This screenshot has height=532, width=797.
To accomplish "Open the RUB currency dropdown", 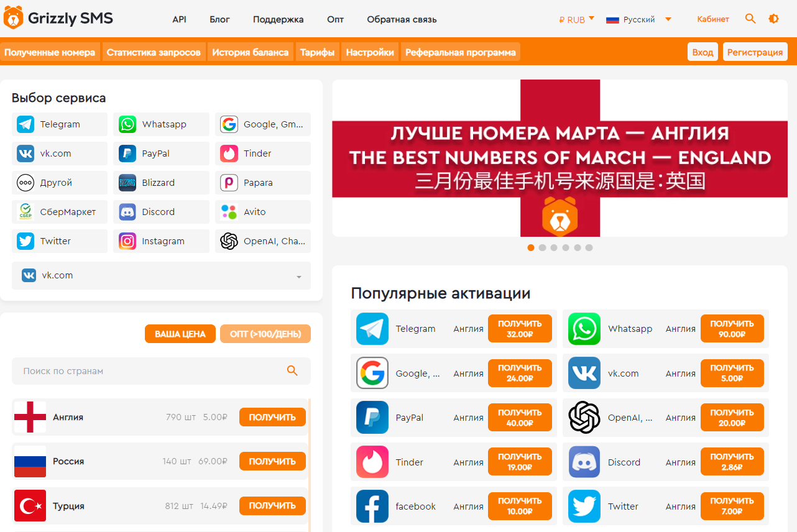I will pos(577,19).
